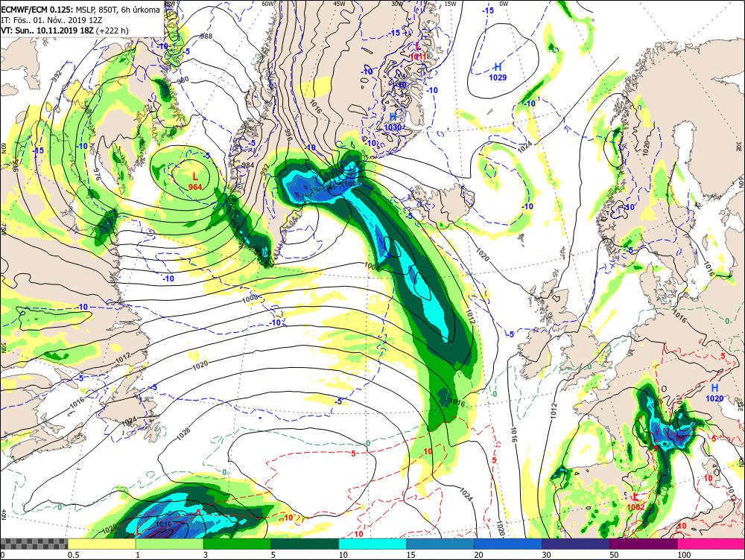Click the blue H 1030 marker over Greenland
This screenshot has height=560, width=745.
point(393,121)
